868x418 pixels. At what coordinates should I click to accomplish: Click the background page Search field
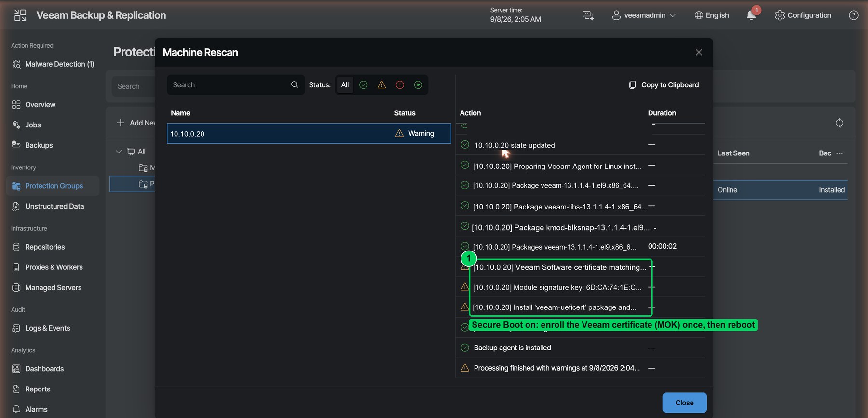click(133, 86)
